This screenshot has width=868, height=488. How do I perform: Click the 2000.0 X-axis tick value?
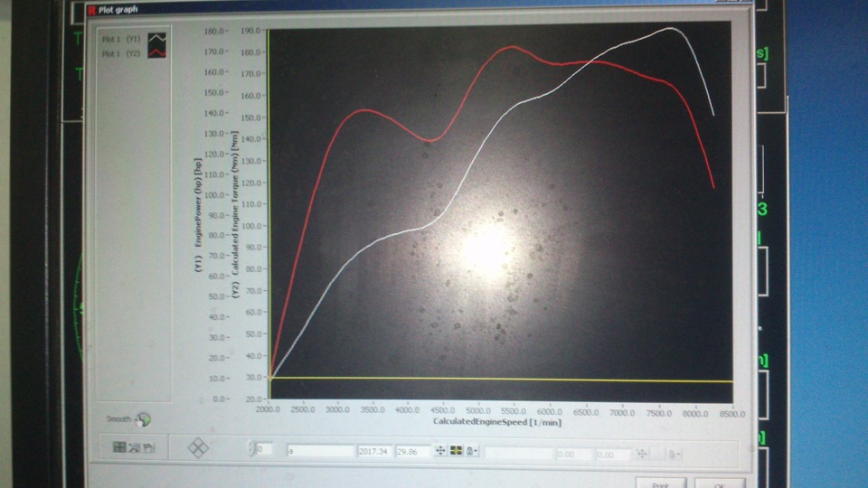click(x=268, y=409)
